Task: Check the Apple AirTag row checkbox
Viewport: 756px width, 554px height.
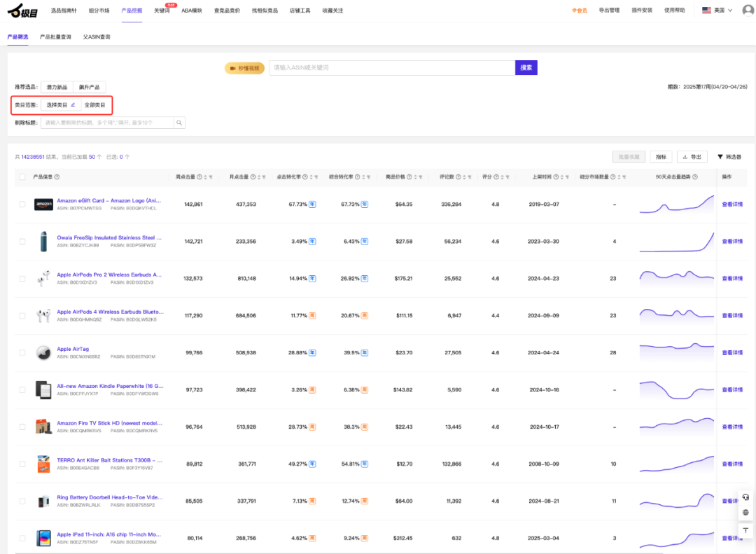Action: point(22,353)
